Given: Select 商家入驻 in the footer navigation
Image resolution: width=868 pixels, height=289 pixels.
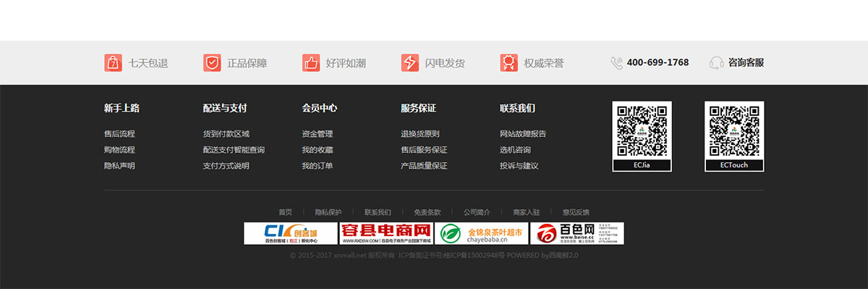Looking at the screenshot, I should [x=527, y=212].
